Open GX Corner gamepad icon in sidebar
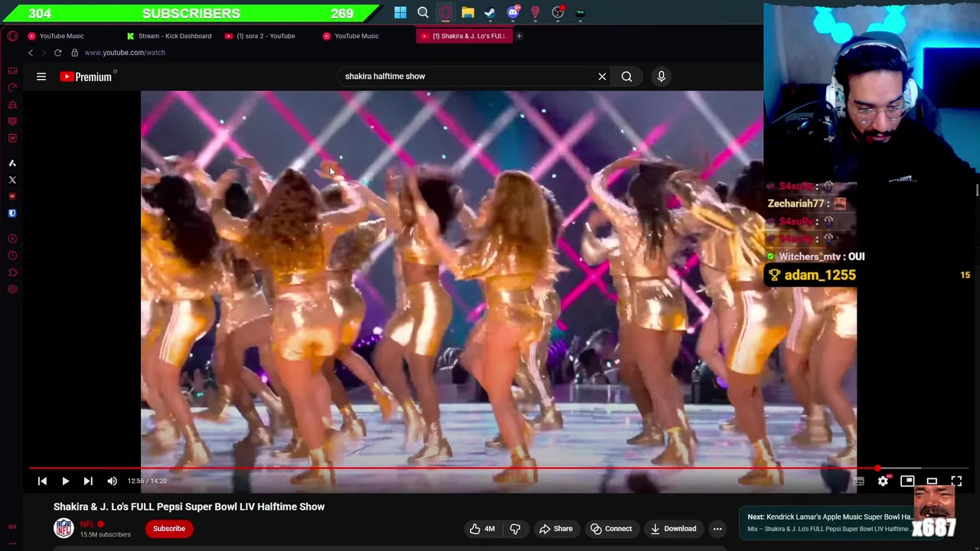This screenshot has height=551, width=980. pyautogui.click(x=12, y=70)
